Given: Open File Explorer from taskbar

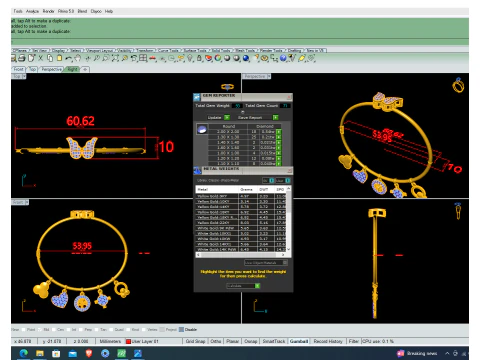Looking at the screenshot, I should pyautogui.click(x=40, y=353).
